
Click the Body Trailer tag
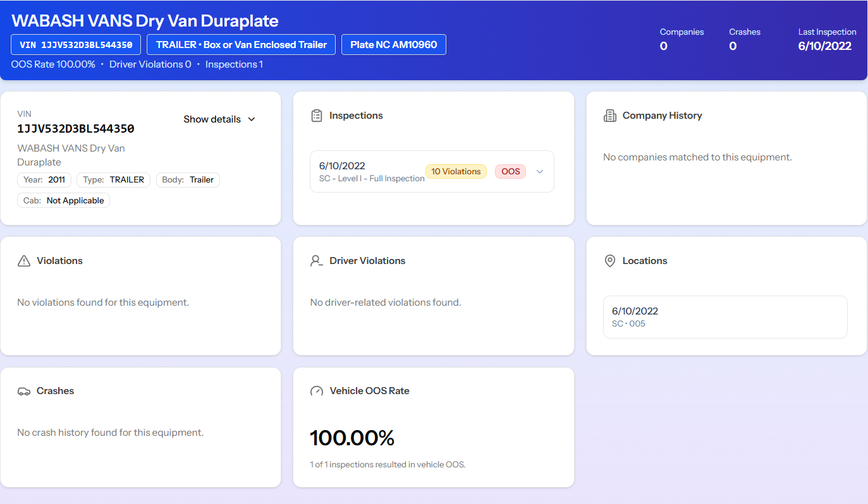[188, 180]
